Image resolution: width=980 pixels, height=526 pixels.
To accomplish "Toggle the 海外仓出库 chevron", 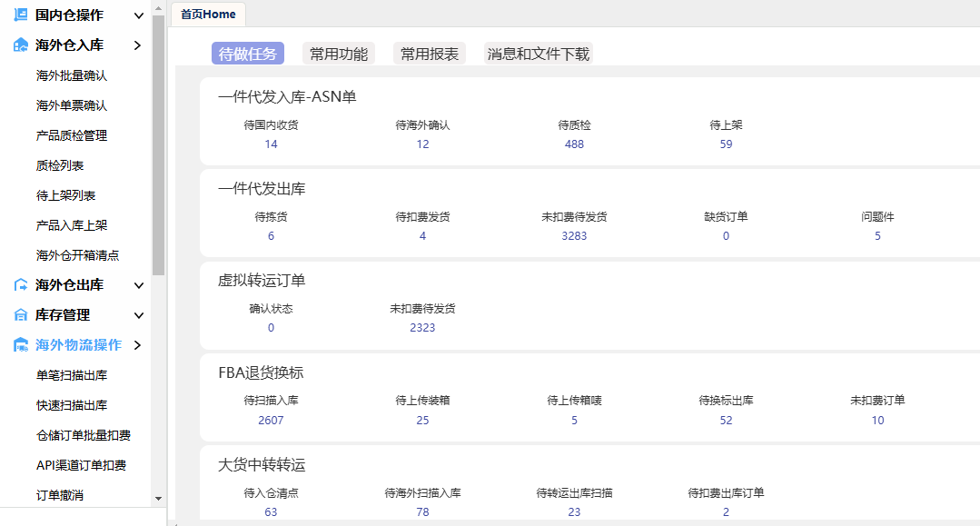I will pos(138,285).
